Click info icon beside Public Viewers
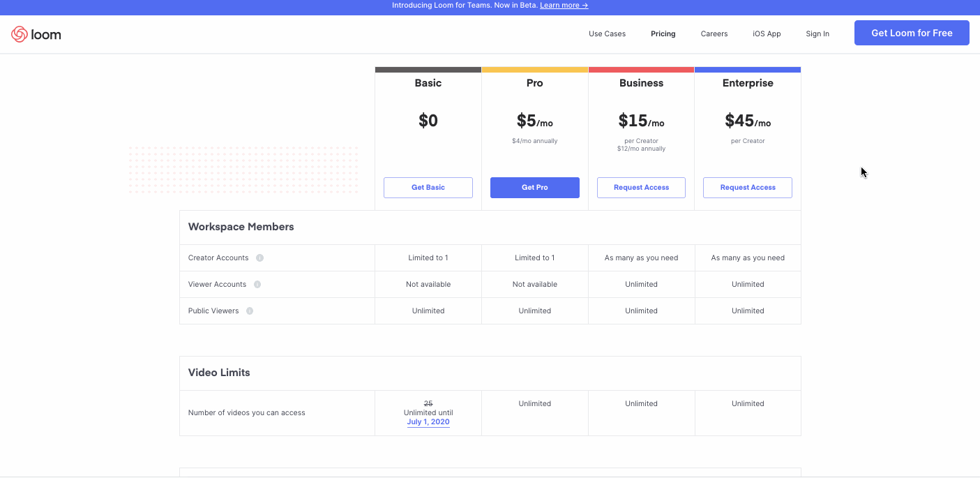 coord(250,311)
